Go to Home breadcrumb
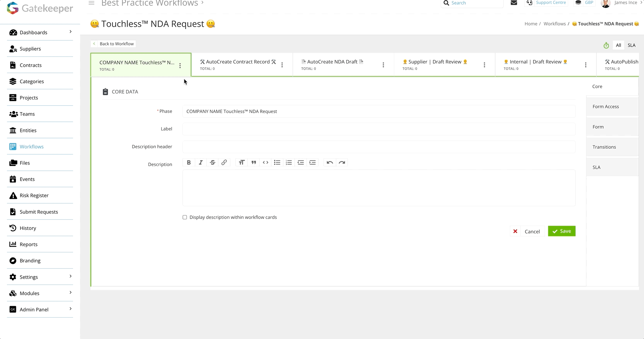The height and width of the screenshot is (339, 644). point(531,24)
